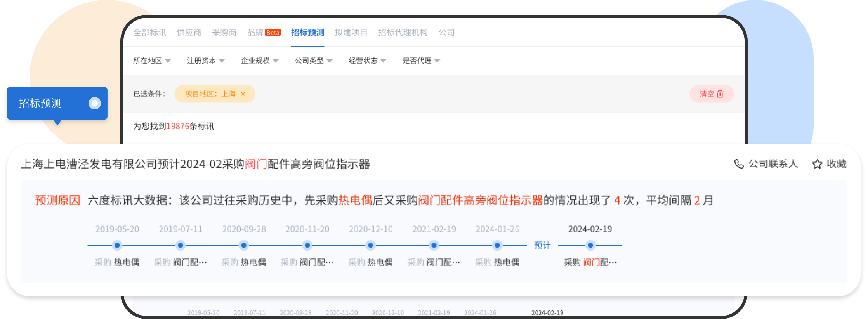This screenshot has width=868, height=319.
Task: Click 采购 阀门配… under 2019-07-11
Action: click(180, 263)
